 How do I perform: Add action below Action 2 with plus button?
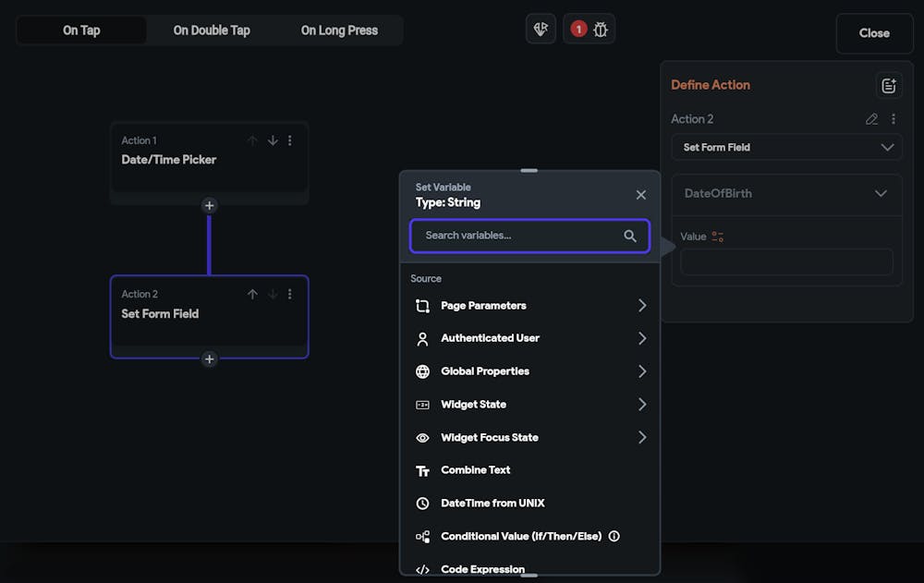point(210,358)
